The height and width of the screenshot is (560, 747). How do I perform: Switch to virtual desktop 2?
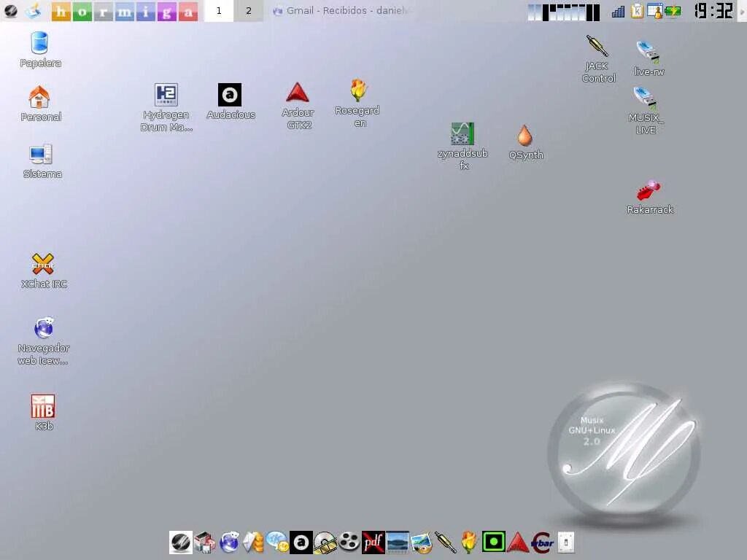click(248, 10)
